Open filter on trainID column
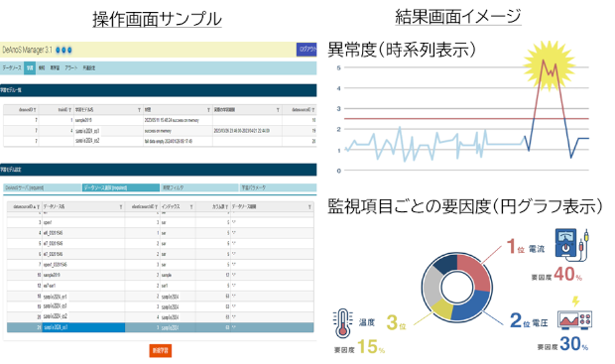This screenshot has height=364, width=615. (70, 110)
